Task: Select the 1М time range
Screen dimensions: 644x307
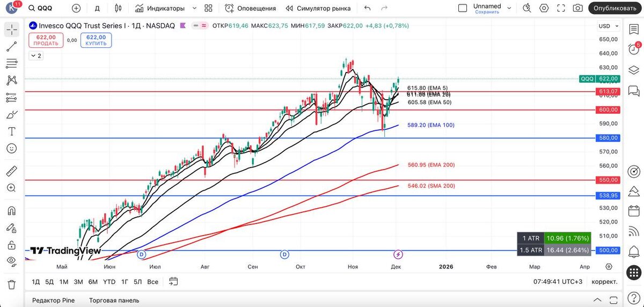Action: point(64,282)
